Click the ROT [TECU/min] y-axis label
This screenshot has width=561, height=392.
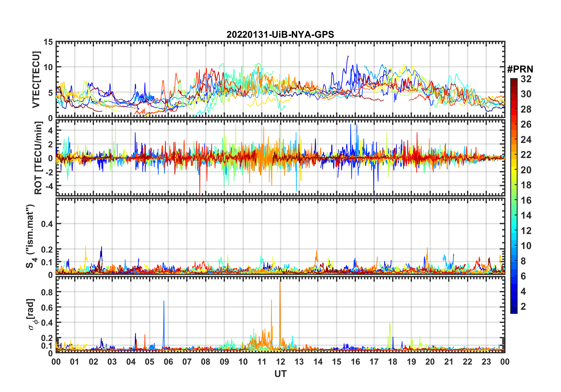[38, 158]
